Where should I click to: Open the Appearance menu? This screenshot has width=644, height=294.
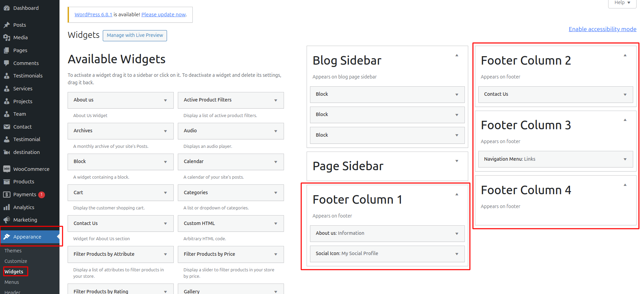click(x=30, y=237)
